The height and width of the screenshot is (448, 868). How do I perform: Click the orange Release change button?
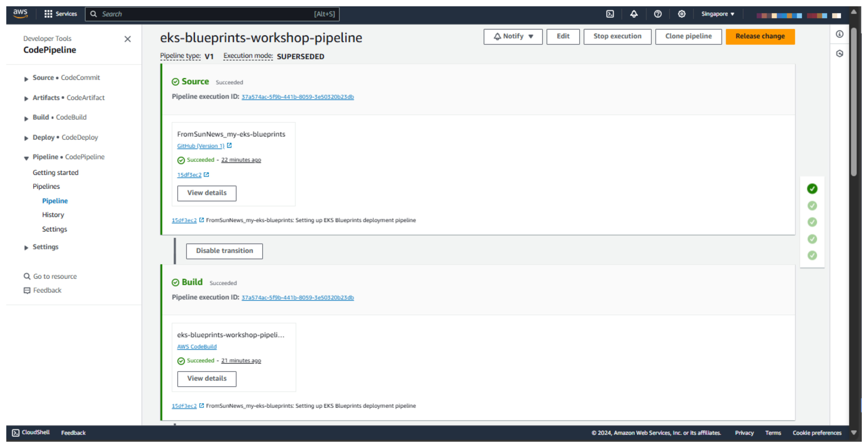(x=760, y=36)
